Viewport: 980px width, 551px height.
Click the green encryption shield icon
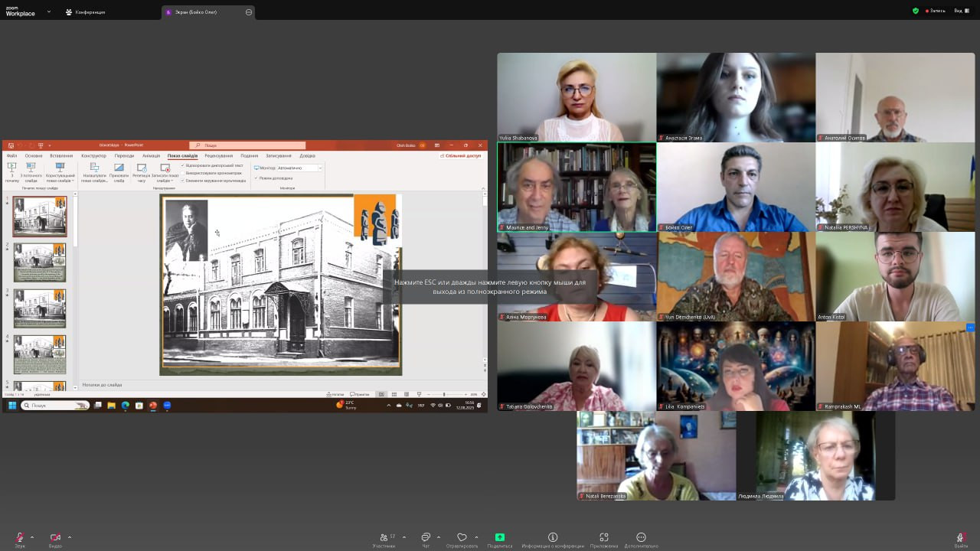coord(916,11)
